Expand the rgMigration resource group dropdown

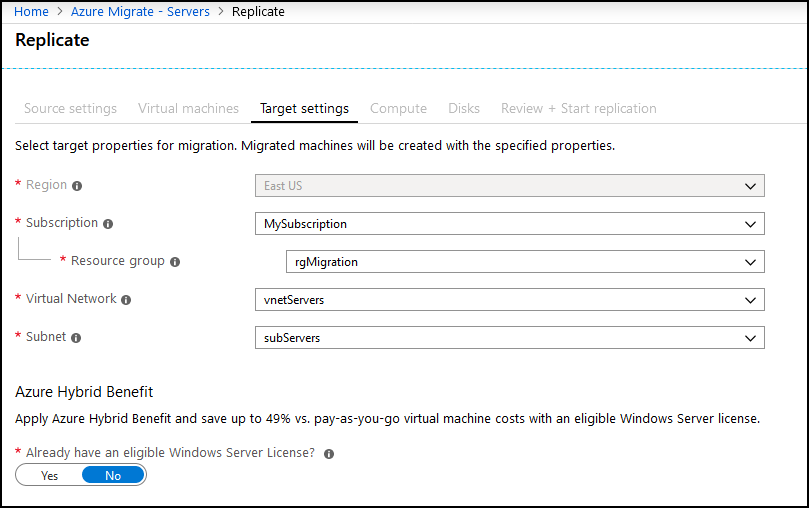coord(525,262)
